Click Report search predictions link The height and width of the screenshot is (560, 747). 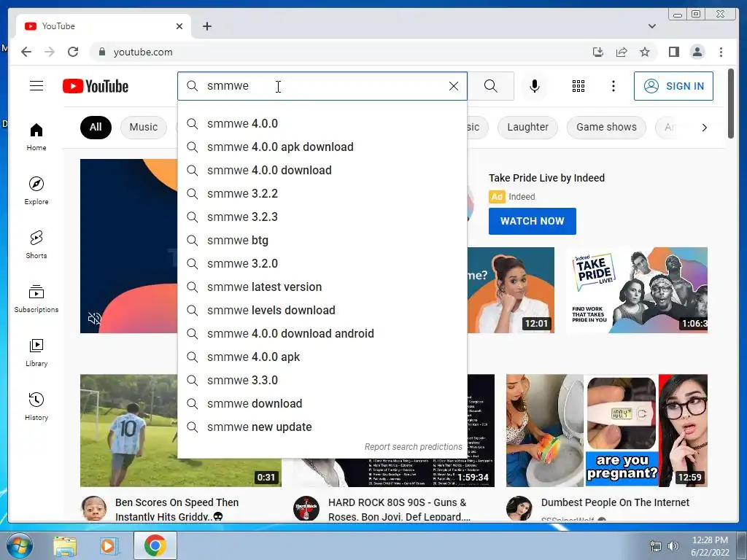[x=413, y=447]
